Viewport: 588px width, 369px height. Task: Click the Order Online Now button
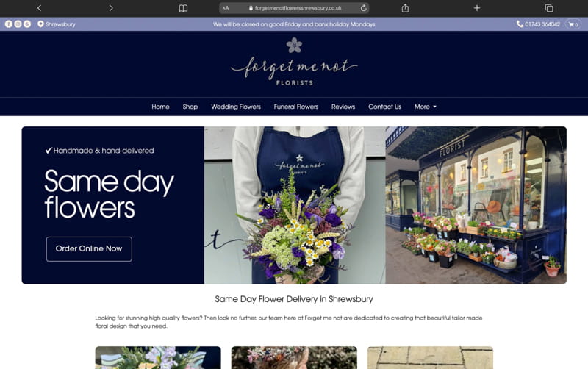pyautogui.click(x=89, y=249)
